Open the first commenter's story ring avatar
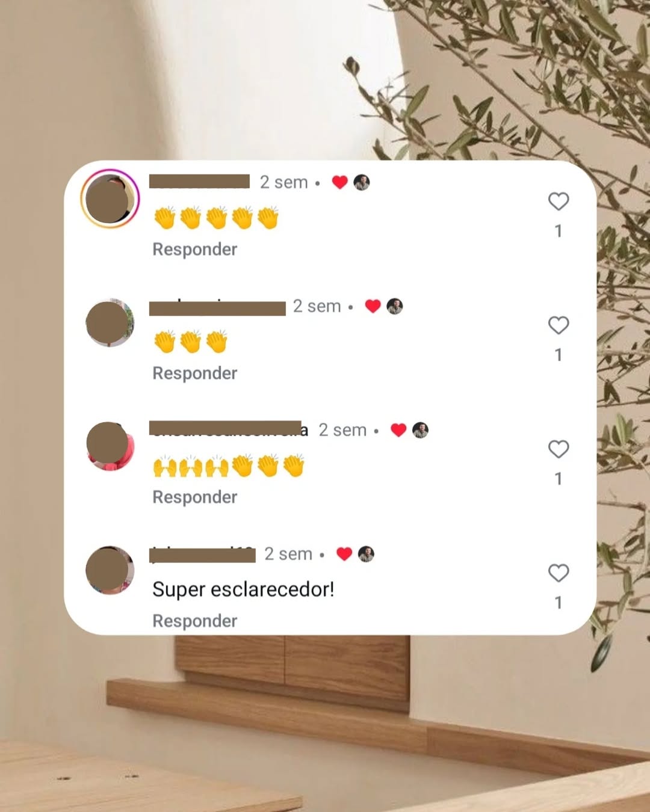This screenshot has height=812, width=650. [110, 199]
